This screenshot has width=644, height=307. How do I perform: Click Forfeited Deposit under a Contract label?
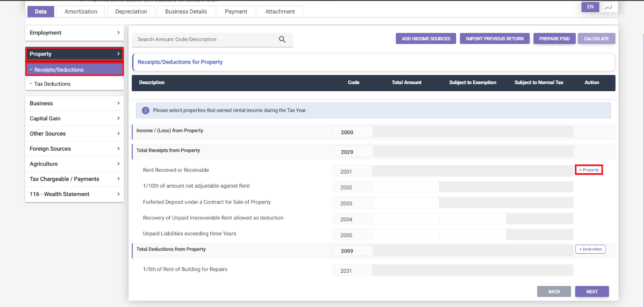[x=207, y=202]
